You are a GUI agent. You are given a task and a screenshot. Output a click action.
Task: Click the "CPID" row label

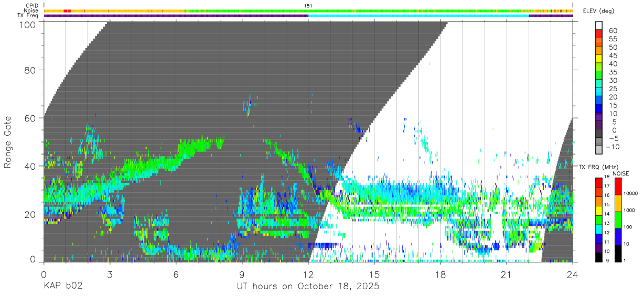tap(31, 6)
